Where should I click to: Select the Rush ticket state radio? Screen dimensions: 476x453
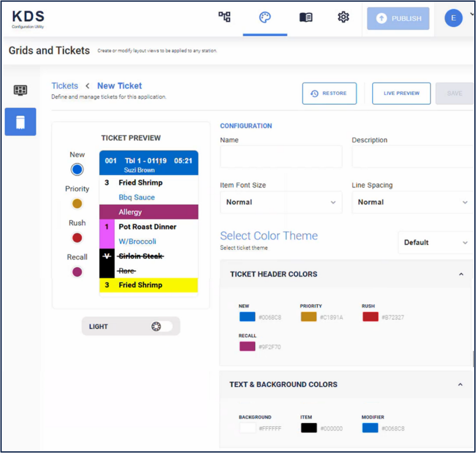77,238
